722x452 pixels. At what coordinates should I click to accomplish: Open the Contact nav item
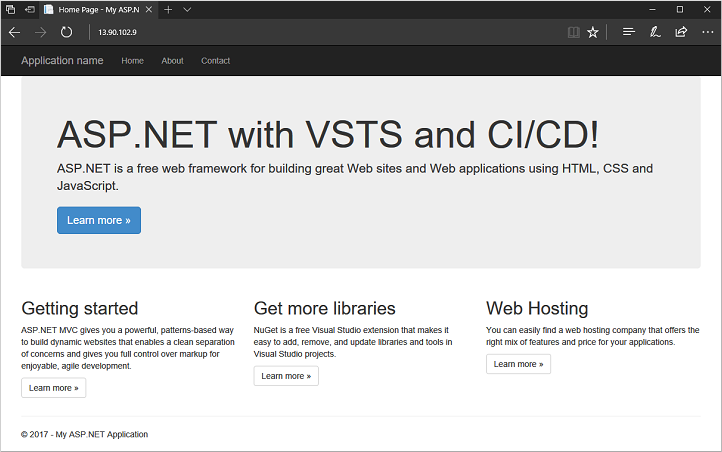[215, 61]
